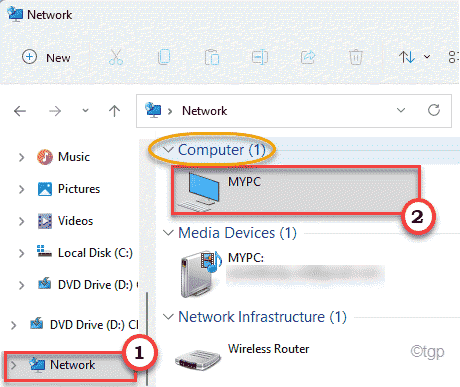Open address bar history dropdown
Image resolution: width=460 pixels, height=387 pixels.
coord(401,110)
